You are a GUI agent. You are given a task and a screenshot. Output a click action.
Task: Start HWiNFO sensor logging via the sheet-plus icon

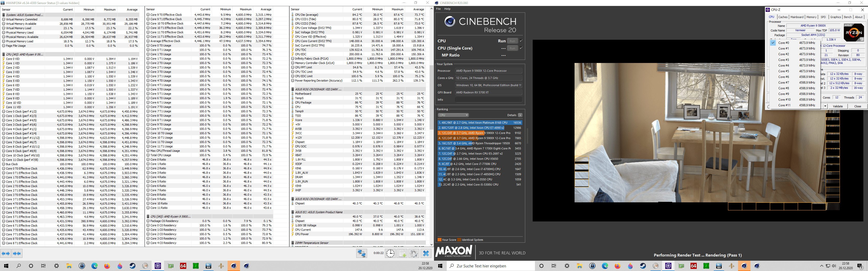(402, 253)
